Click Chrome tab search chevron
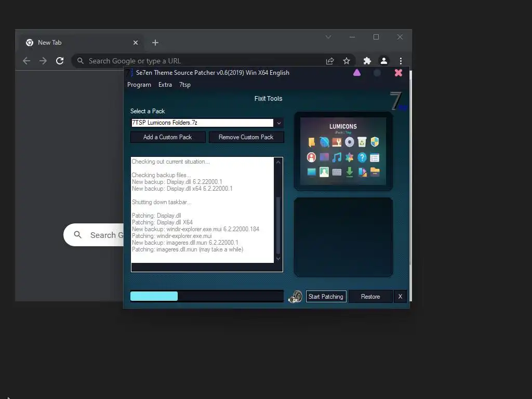 [x=328, y=37]
